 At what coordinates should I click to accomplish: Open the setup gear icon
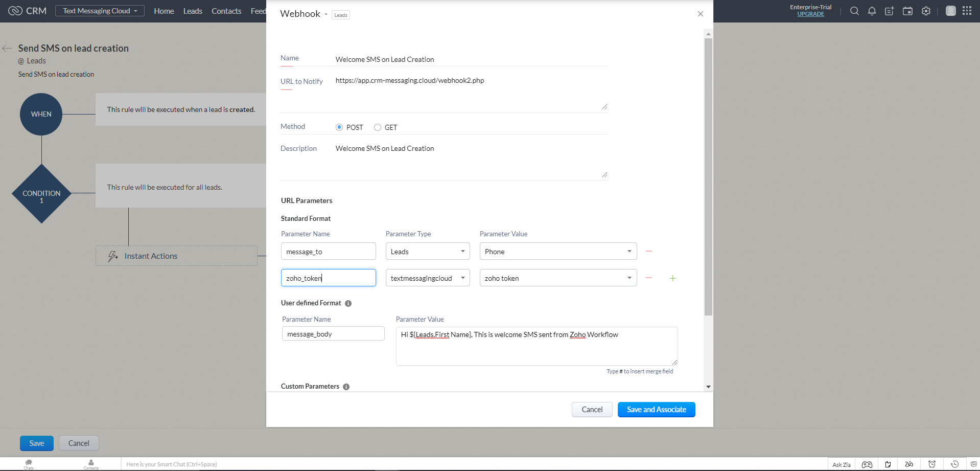tap(926, 11)
